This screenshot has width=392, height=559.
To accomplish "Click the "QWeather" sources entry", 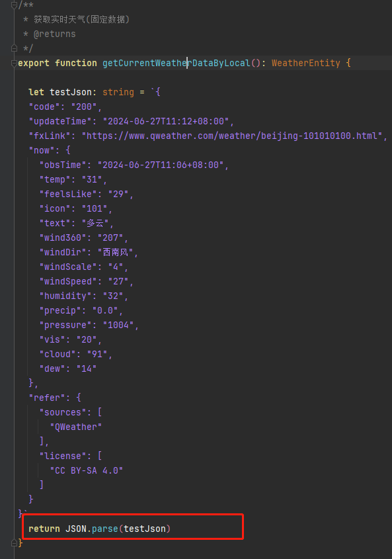I will 76,427.
